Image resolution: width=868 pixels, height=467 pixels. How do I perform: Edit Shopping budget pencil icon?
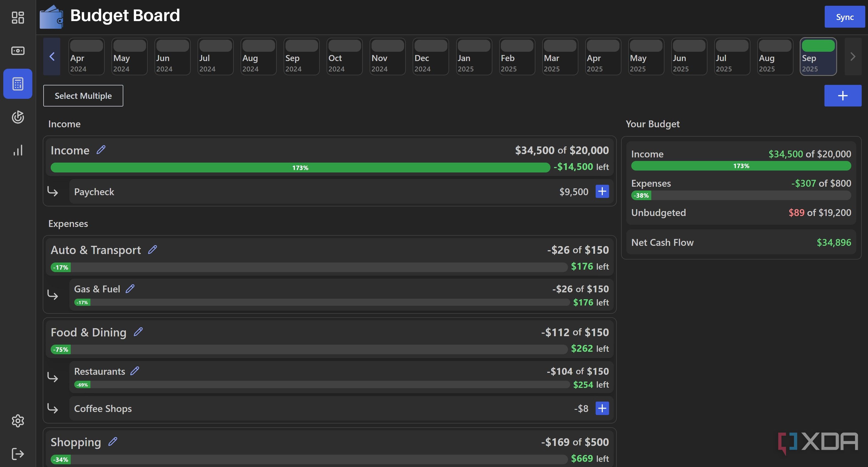(x=113, y=442)
